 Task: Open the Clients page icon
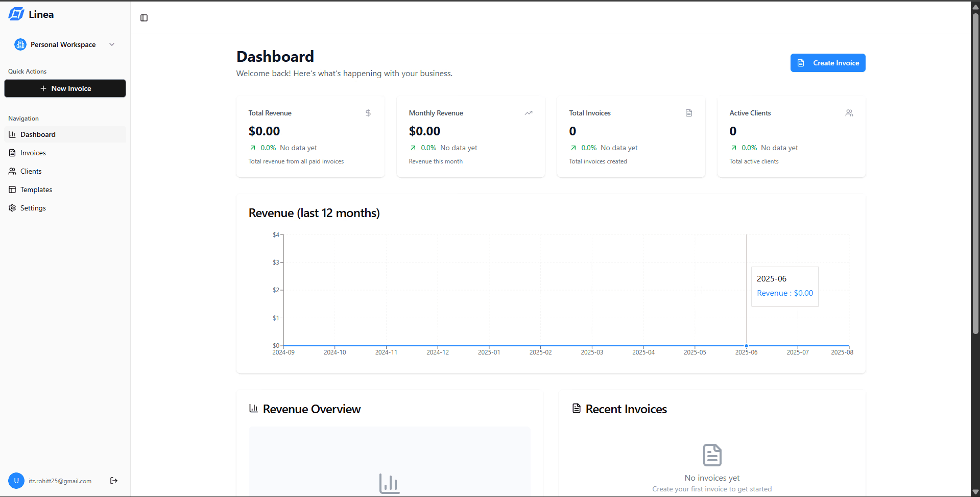(12, 171)
